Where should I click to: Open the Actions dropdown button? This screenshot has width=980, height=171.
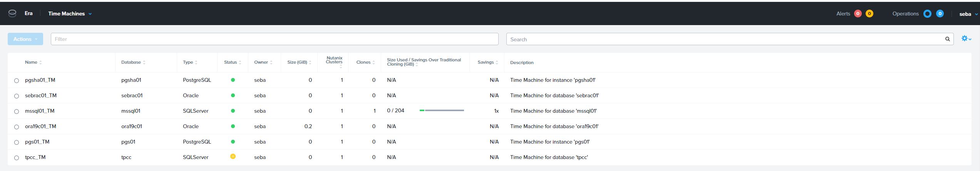coord(25,39)
